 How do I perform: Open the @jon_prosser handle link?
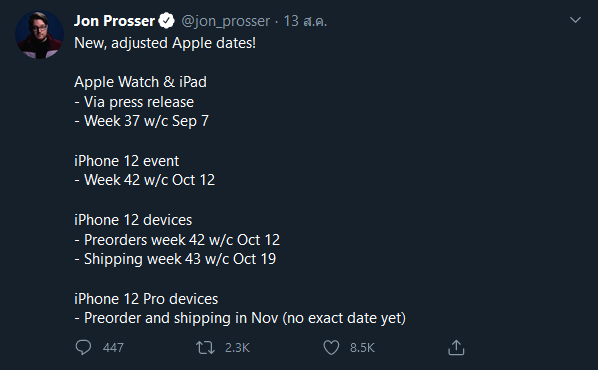[x=225, y=21]
